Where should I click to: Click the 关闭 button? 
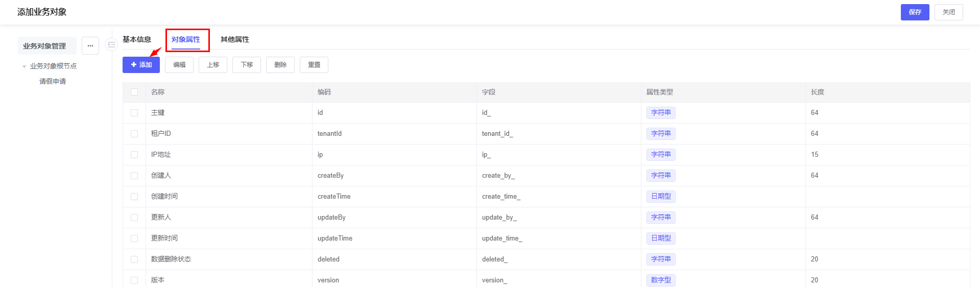point(948,12)
